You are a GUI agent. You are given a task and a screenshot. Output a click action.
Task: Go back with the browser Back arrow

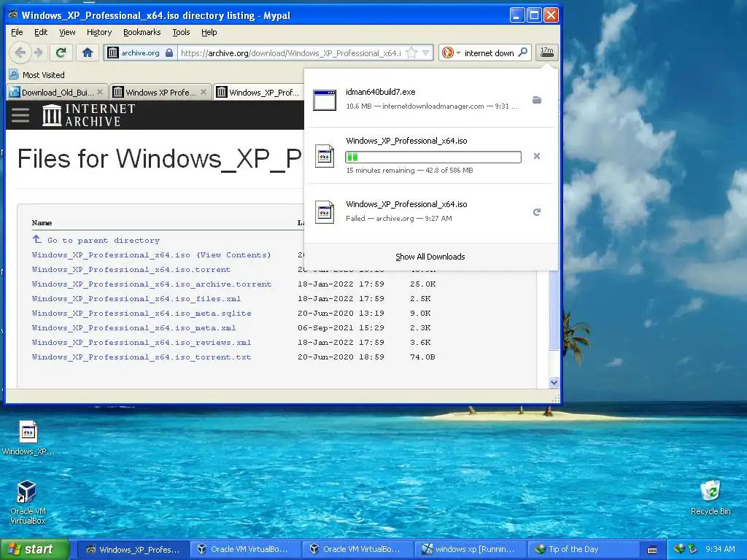[x=20, y=52]
